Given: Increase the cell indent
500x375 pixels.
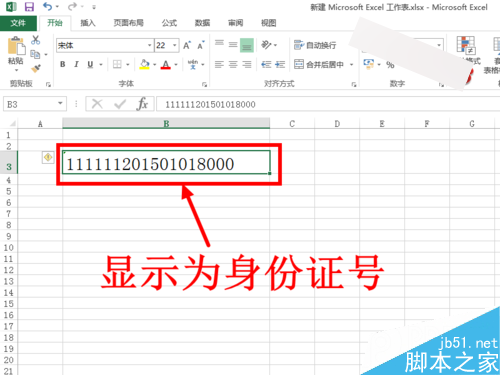Looking at the screenshot, I should pos(280,64).
